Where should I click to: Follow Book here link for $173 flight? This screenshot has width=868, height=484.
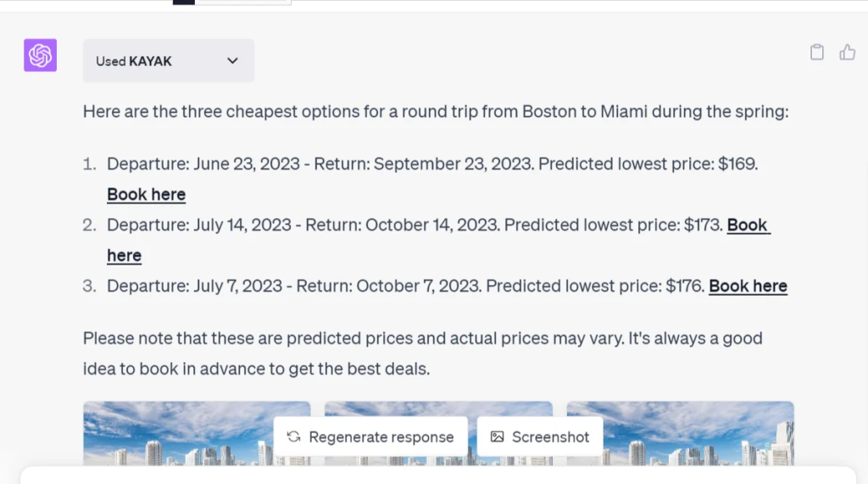(x=747, y=225)
